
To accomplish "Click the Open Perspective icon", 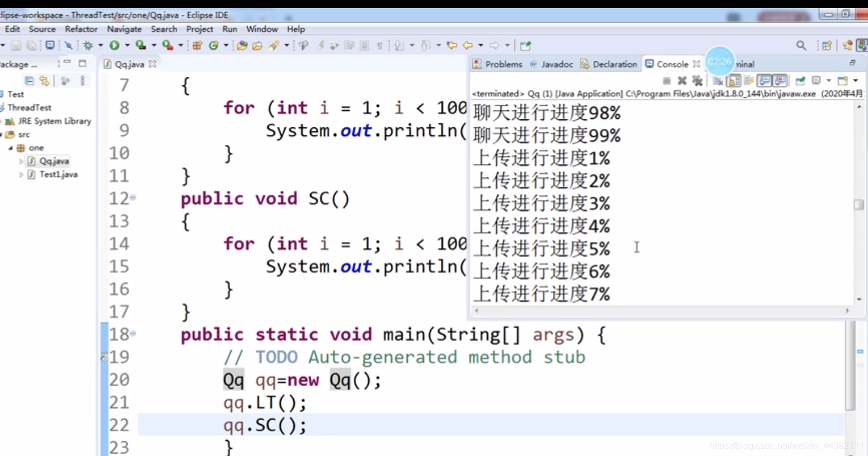I will point(827,45).
